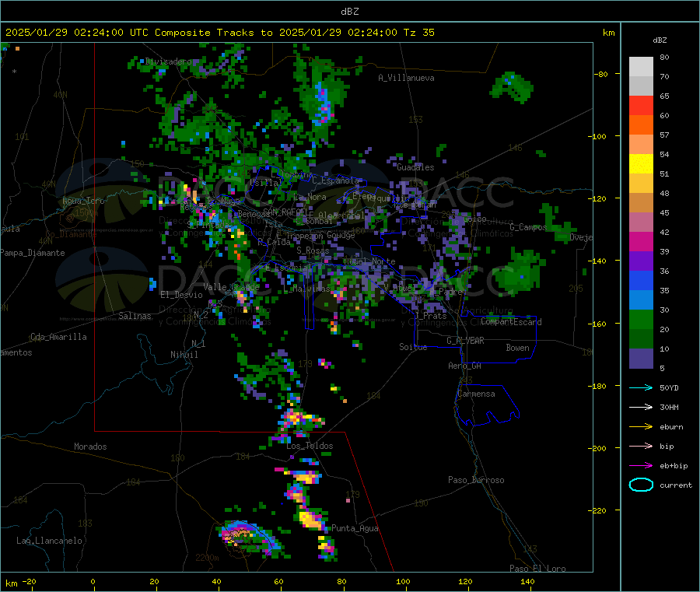Click the 'dBZ' title at window top
This screenshot has width=700, height=592.
[349, 12]
